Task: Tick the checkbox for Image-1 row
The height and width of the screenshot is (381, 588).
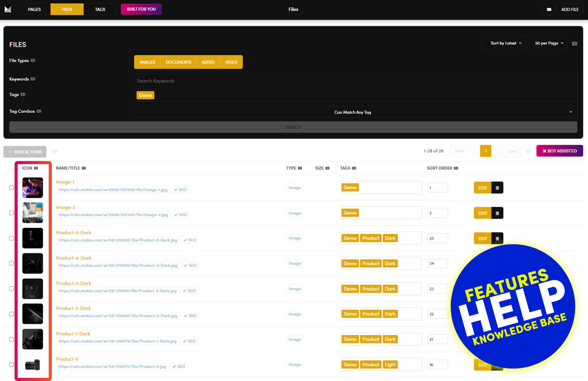Action: pyautogui.click(x=11, y=188)
